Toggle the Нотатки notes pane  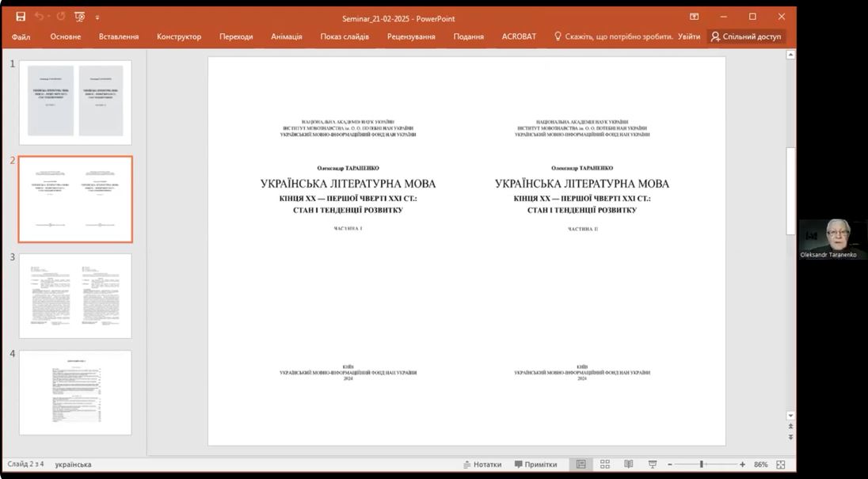(482, 465)
